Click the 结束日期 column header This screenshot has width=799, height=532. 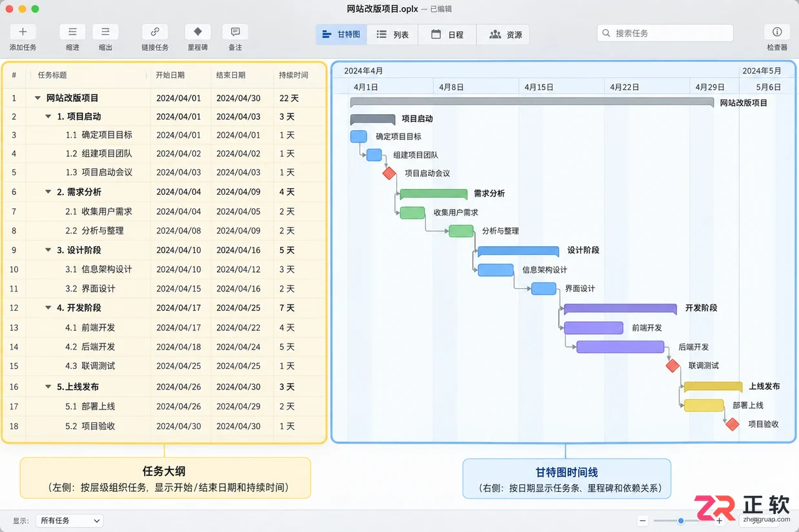pos(230,75)
